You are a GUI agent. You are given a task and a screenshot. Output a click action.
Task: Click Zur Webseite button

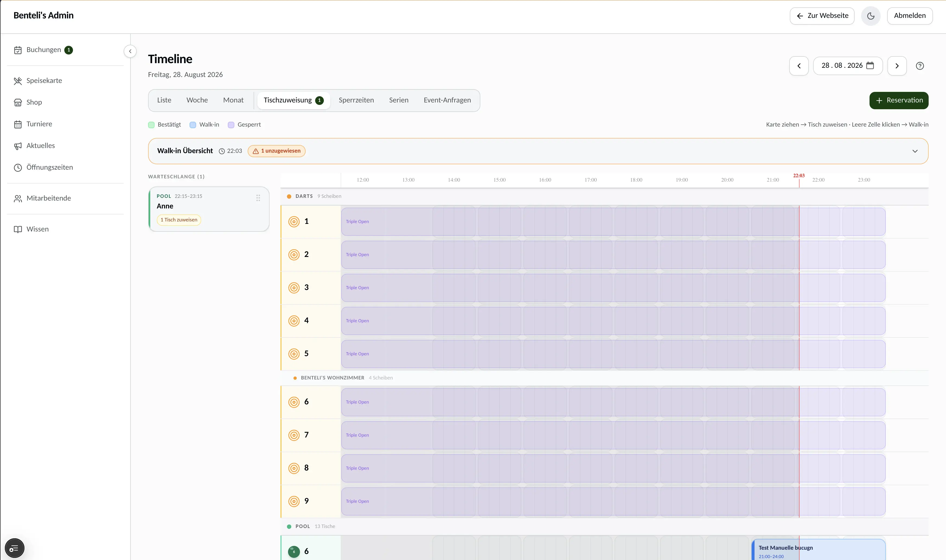[x=822, y=16]
